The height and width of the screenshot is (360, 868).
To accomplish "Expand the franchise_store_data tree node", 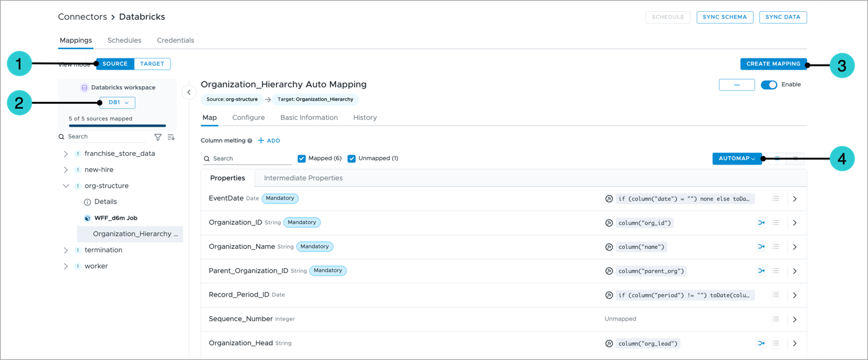I will (66, 153).
